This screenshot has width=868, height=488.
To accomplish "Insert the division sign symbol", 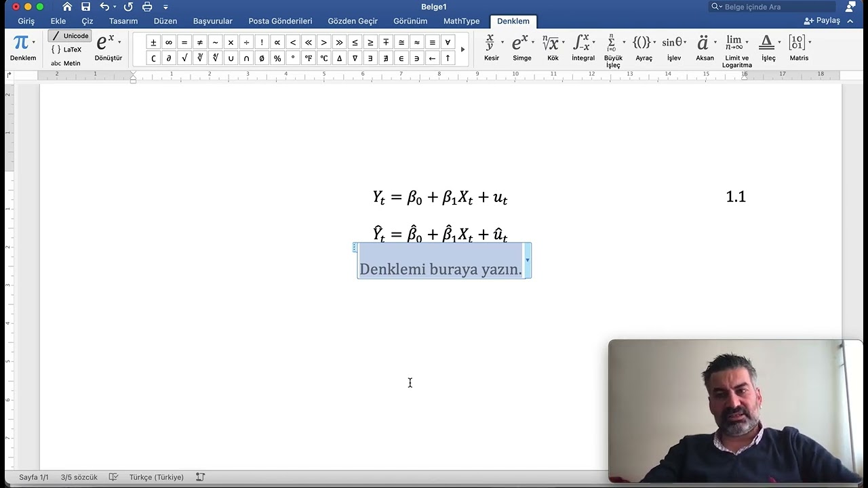I will click(x=246, y=42).
